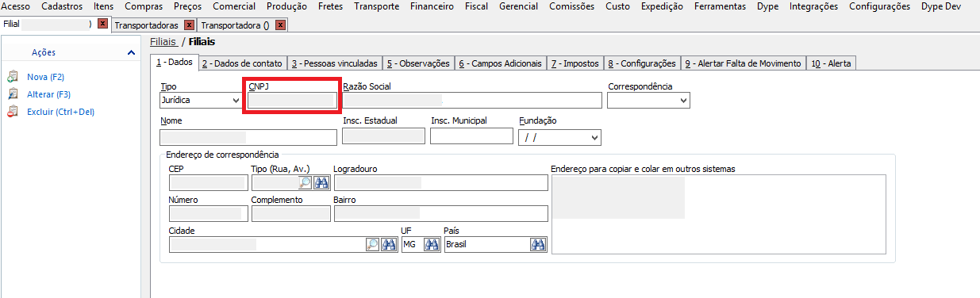The image size is (980, 298).
Task: Open the Dype Dev menu
Action: tap(940, 6)
